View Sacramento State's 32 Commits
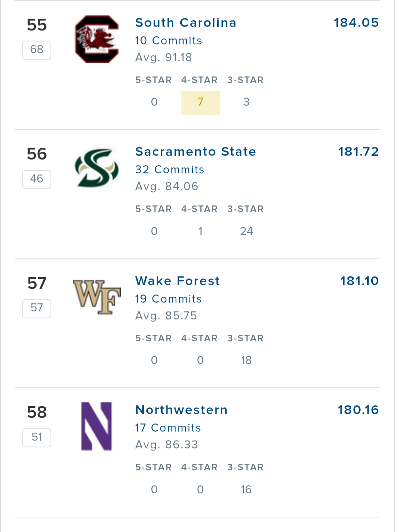This screenshot has height=532, width=395. click(x=170, y=170)
